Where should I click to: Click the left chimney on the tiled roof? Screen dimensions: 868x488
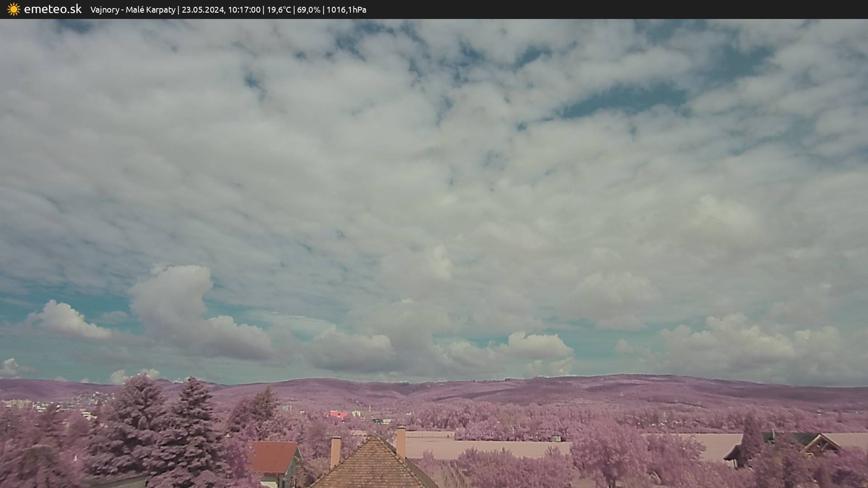pyautogui.click(x=335, y=451)
